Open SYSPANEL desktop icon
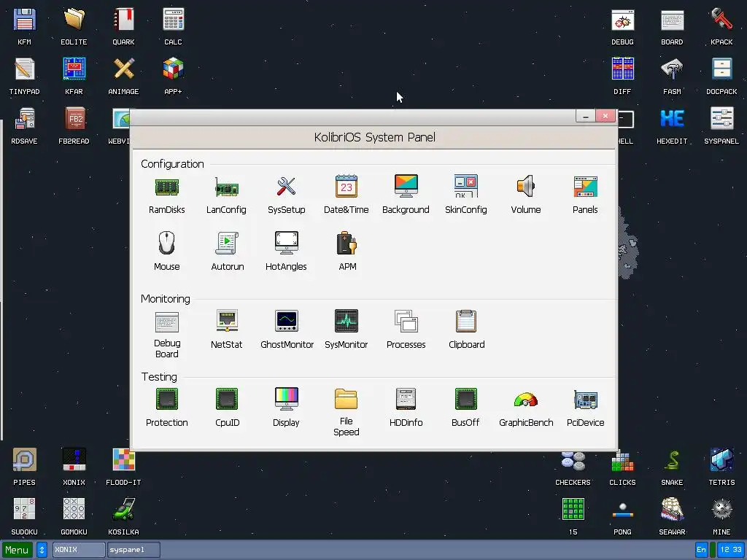Image resolution: width=747 pixels, height=560 pixels. point(721,119)
